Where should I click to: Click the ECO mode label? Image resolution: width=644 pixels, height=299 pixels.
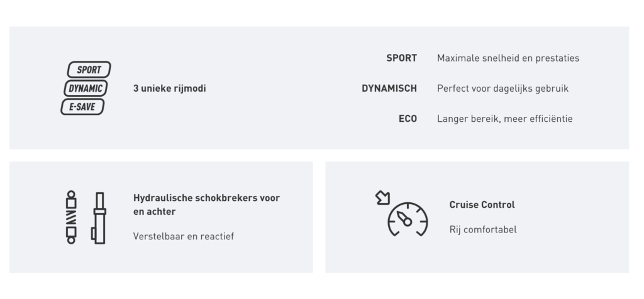(408, 119)
